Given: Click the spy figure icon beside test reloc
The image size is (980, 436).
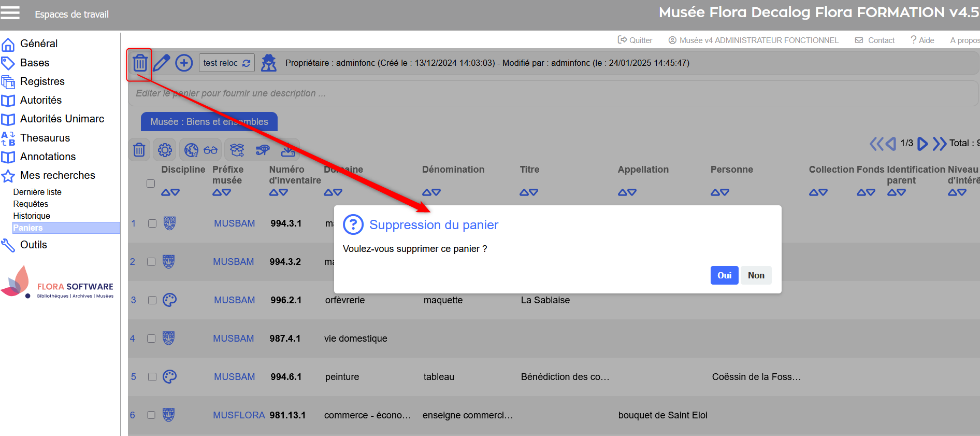Looking at the screenshot, I should (x=268, y=63).
